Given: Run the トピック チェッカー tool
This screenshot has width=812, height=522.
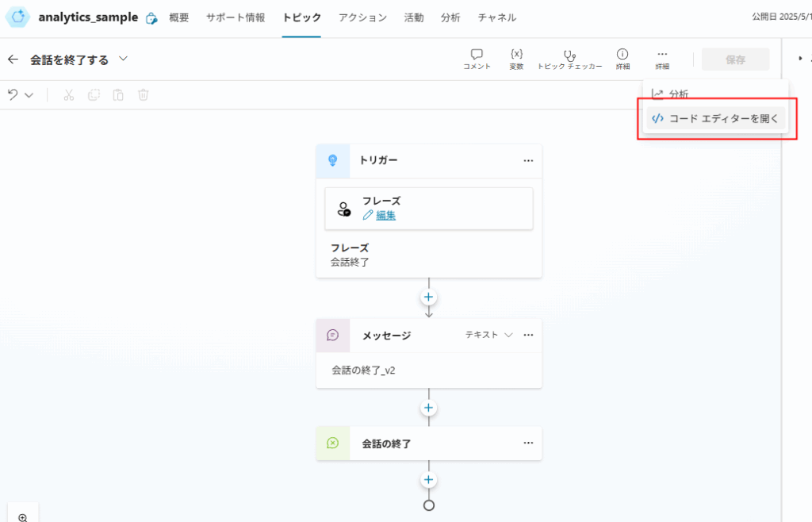Looking at the screenshot, I should point(569,59).
